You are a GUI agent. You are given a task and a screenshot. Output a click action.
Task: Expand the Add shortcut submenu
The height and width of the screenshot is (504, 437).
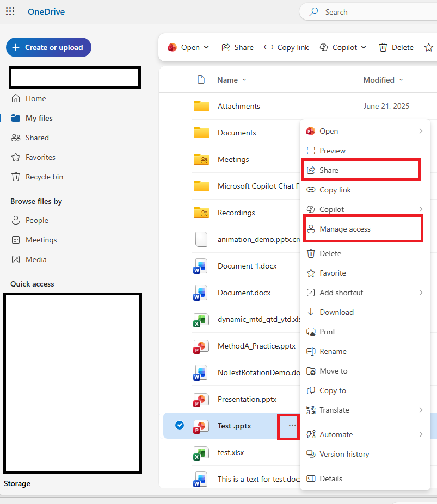click(x=421, y=293)
